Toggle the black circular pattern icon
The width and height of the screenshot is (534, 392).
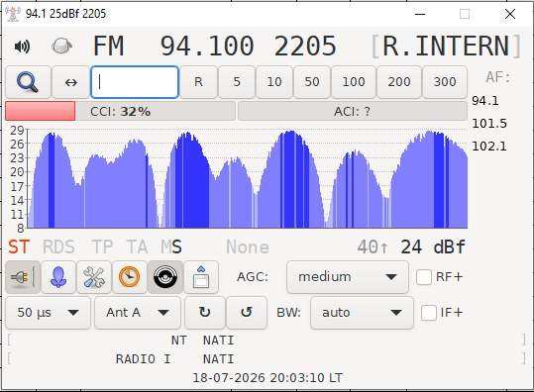165,277
